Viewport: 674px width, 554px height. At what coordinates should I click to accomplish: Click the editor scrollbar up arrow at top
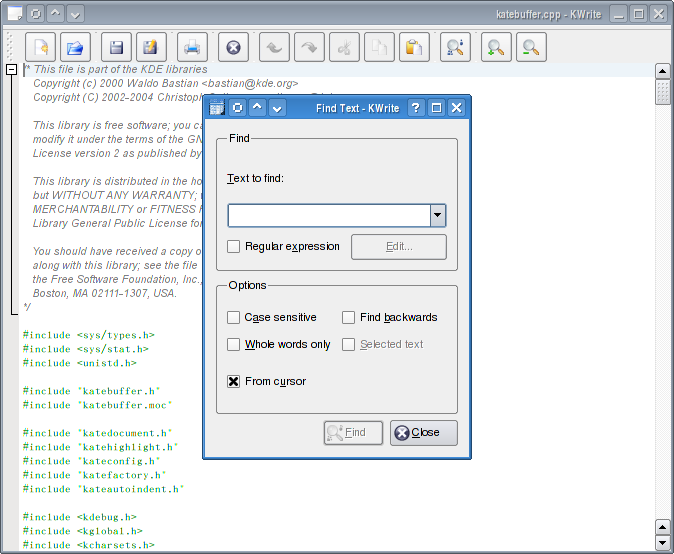point(662,71)
